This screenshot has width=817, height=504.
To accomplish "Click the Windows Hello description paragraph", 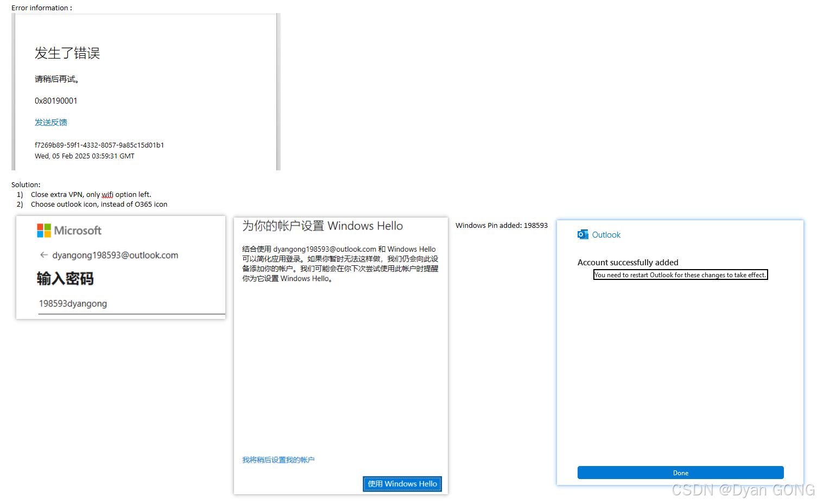I will click(x=340, y=264).
